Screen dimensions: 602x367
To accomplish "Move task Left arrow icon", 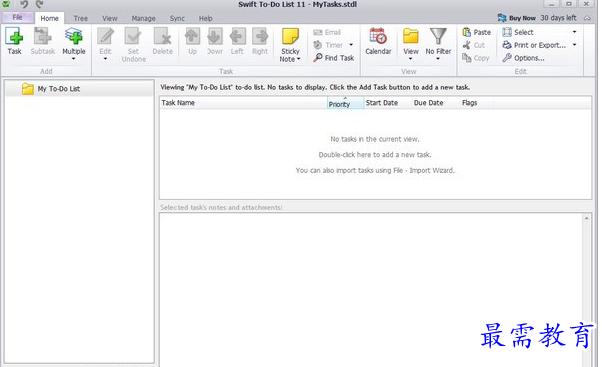I will pyautogui.click(x=237, y=36).
